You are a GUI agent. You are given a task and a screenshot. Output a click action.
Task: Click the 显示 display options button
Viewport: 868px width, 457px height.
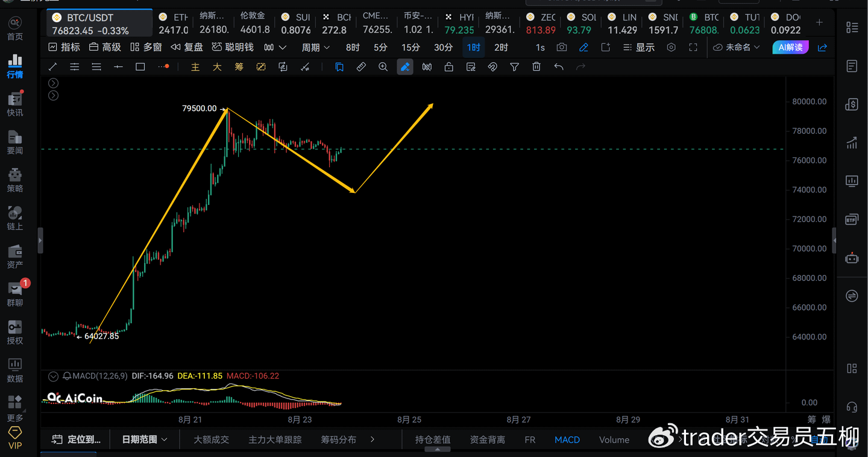coord(638,47)
